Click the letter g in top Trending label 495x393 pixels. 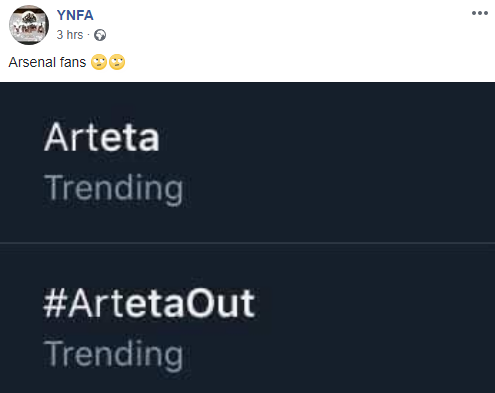173,192
